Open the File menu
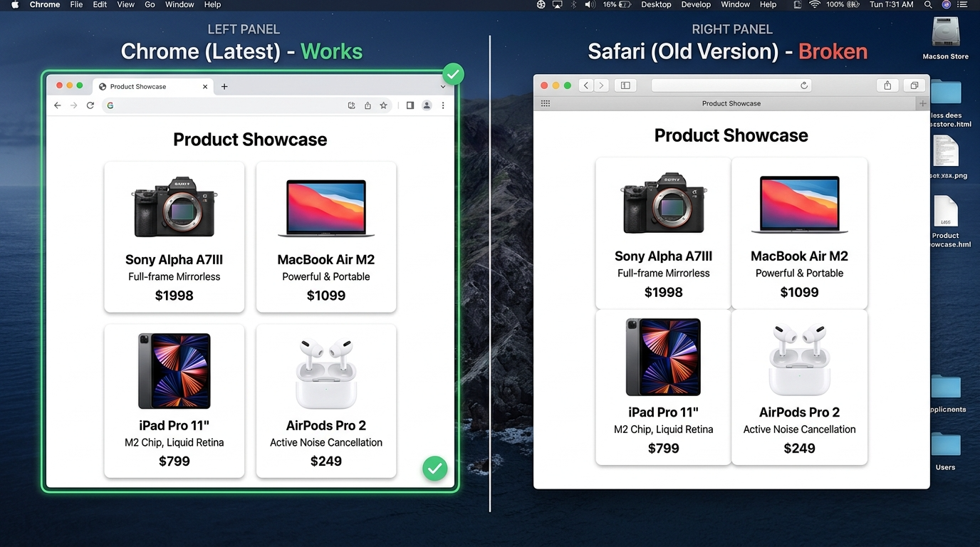 (x=76, y=4)
